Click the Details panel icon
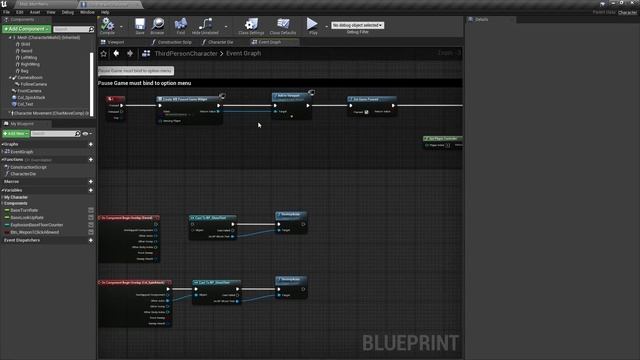Screen dimensions: 640x360 click(470, 19)
